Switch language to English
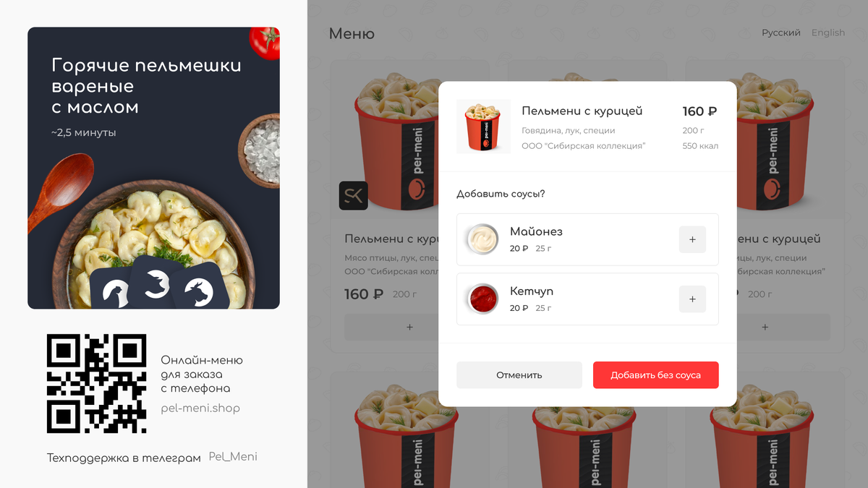This screenshot has height=488, width=868. [x=828, y=33]
